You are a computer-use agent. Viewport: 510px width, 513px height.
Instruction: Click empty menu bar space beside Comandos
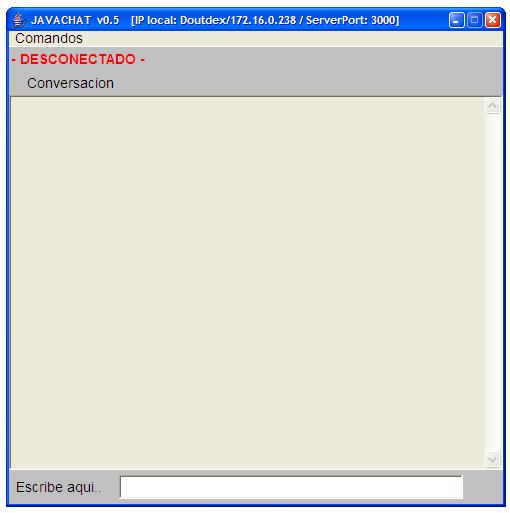coord(293,38)
